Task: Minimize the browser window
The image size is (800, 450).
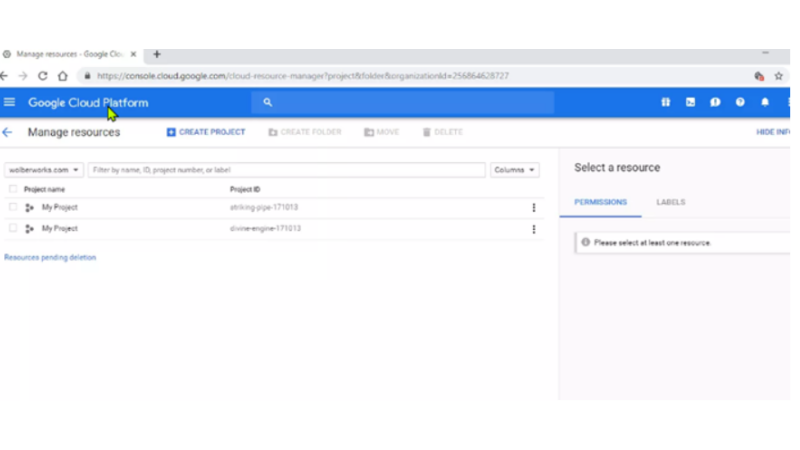Action: [x=765, y=53]
